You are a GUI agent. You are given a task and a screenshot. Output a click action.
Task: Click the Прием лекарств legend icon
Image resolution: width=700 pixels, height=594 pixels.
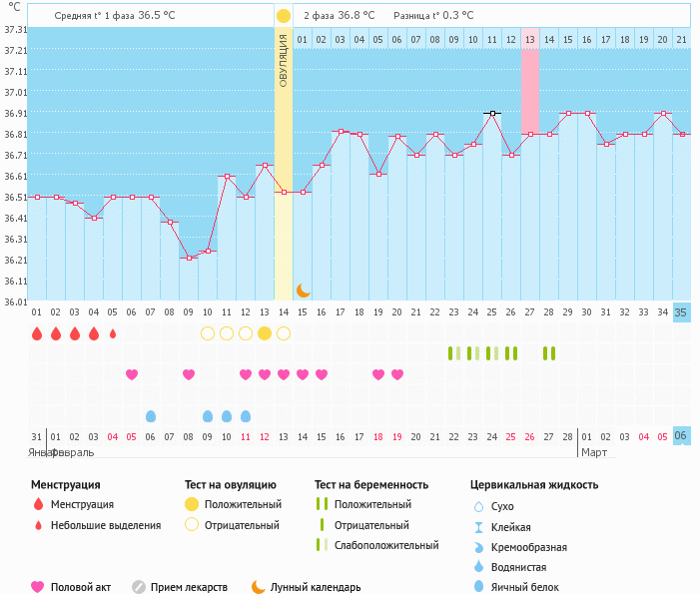pos(139,587)
